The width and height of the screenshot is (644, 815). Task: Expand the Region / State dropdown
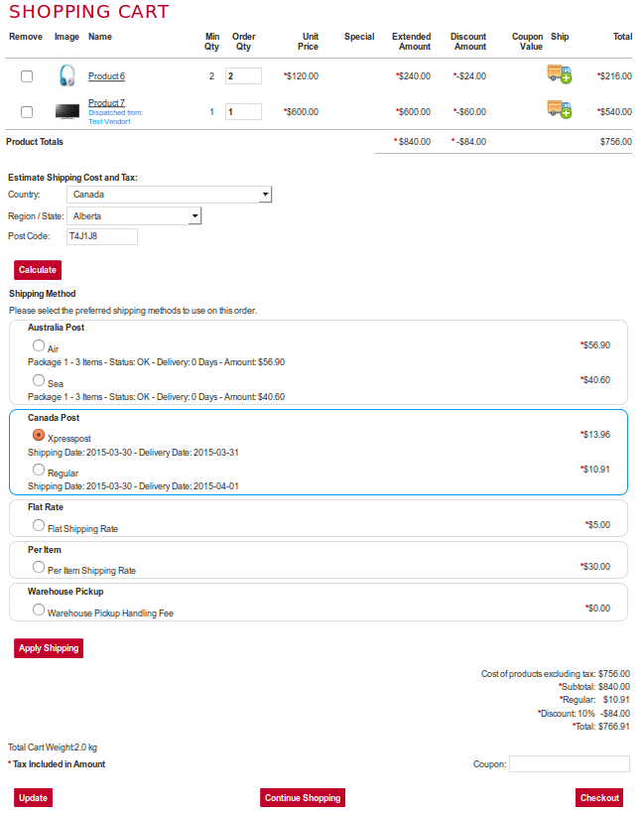(195, 215)
